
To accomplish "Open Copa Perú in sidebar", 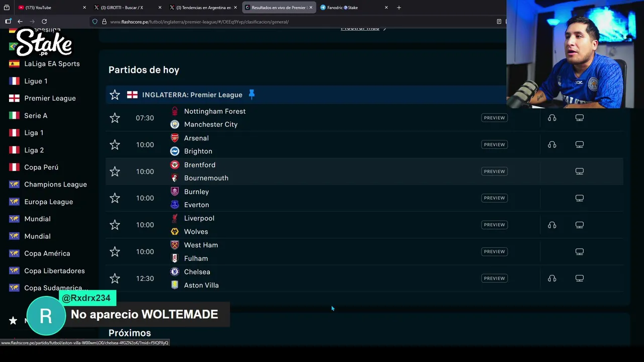I will click(41, 167).
